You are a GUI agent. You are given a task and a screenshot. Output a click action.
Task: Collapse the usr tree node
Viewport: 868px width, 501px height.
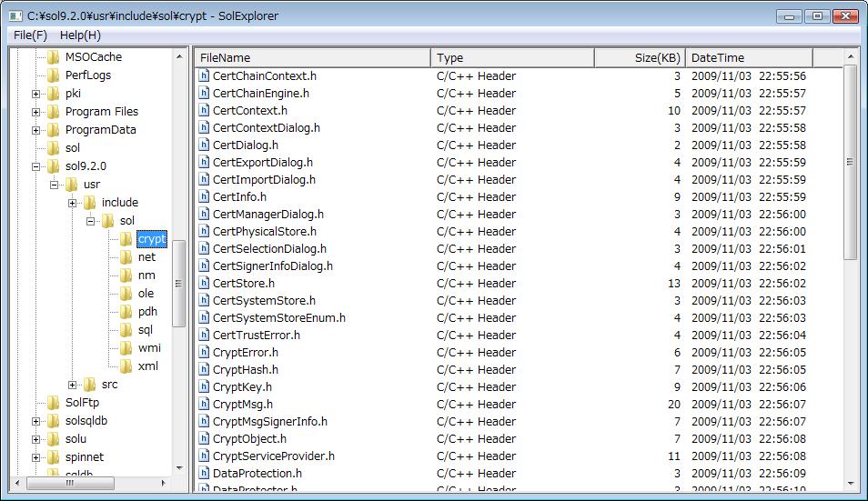tap(55, 185)
